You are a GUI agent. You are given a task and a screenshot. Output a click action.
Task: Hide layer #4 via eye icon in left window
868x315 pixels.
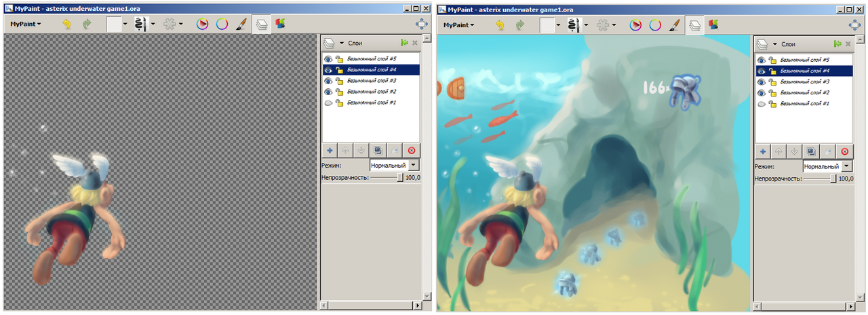pyautogui.click(x=329, y=70)
